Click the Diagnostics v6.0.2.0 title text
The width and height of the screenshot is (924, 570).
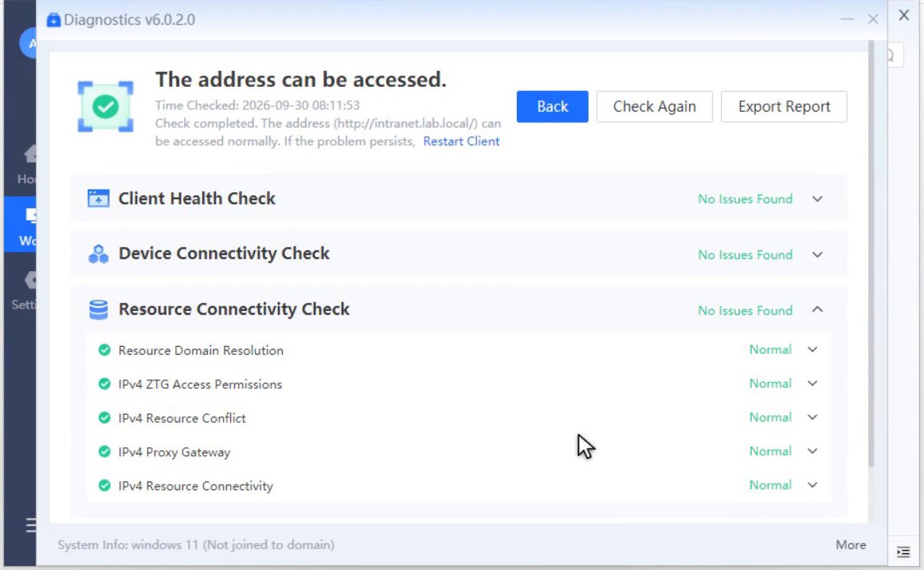130,20
